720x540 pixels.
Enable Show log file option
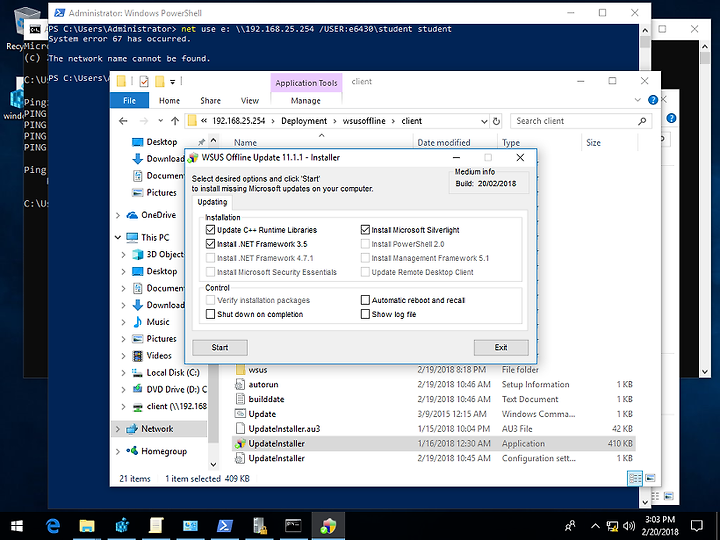coord(365,314)
